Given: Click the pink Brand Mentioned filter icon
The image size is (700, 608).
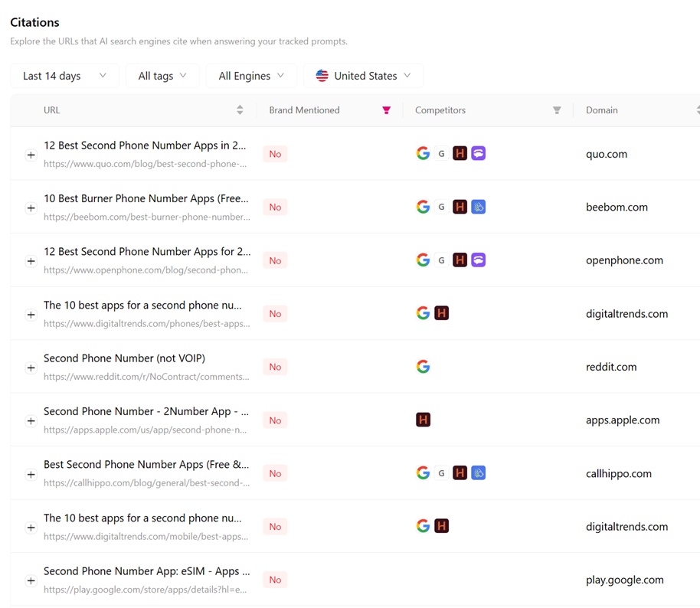Looking at the screenshot, I should pos(386,110).
